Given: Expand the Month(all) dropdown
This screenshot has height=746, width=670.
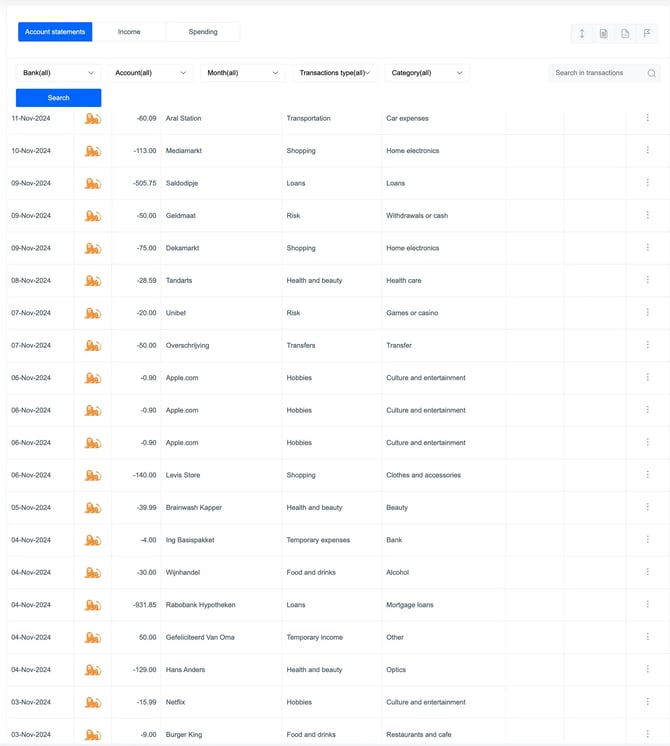Looking at the screenshot, I should 242,73.
